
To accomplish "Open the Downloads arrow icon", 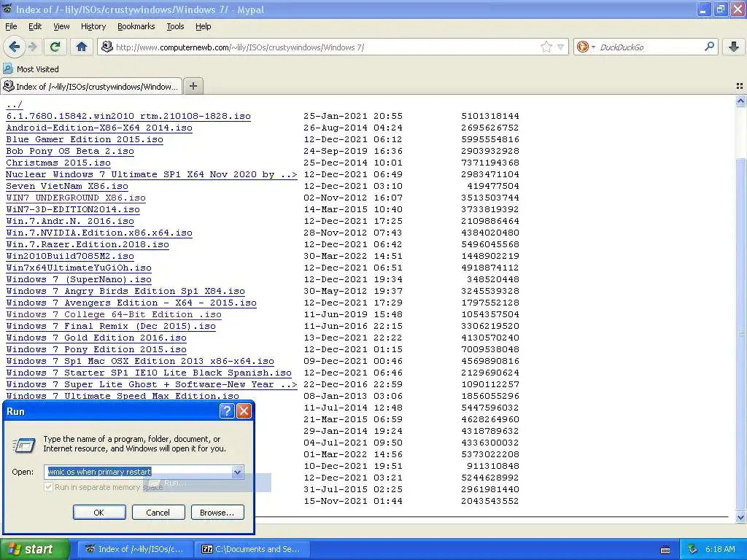I will pyautogui.click(x=734, y=47).
